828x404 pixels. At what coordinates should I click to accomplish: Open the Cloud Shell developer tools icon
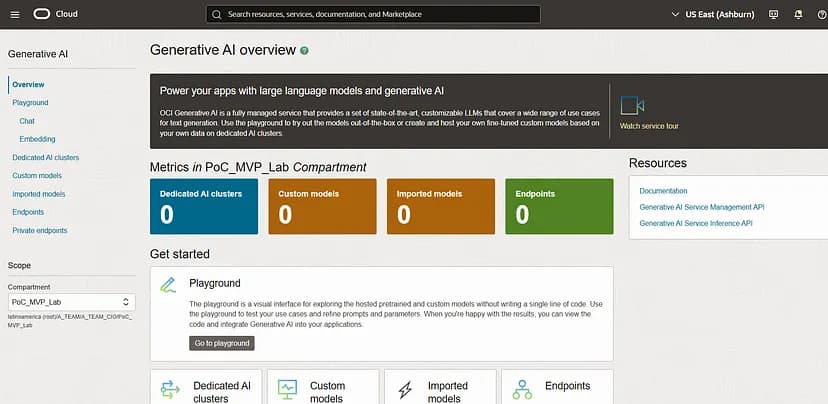click(774, 14)
